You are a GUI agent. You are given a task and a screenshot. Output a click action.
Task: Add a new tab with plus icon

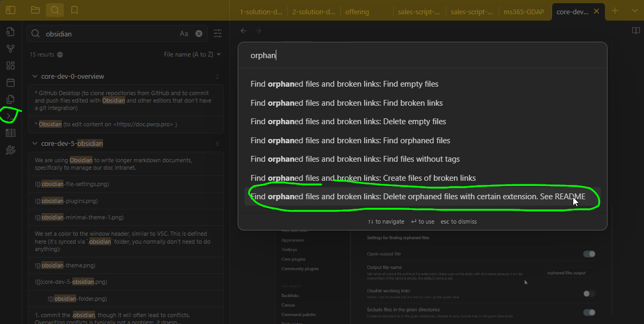tap(615, 11)
